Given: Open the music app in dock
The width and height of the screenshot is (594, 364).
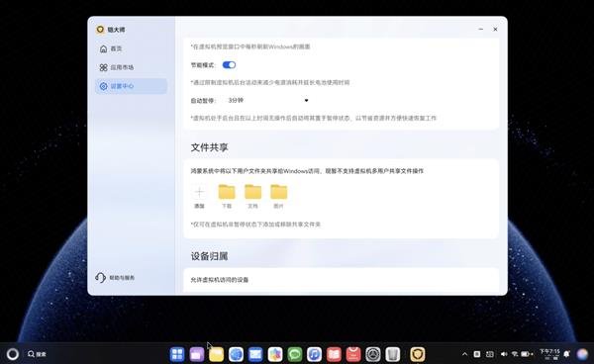Looking at the screenshot, I should point(314,354).
